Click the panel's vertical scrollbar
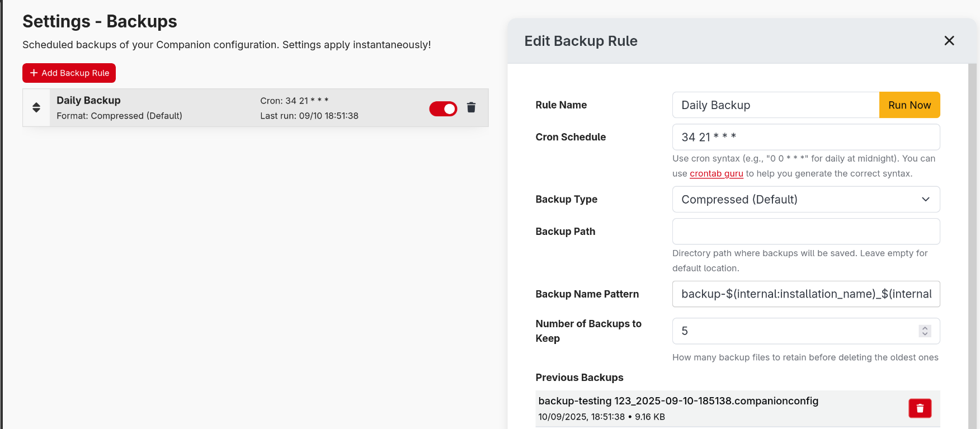The width and height of the screenshot is (980, 429). (972, 246)
